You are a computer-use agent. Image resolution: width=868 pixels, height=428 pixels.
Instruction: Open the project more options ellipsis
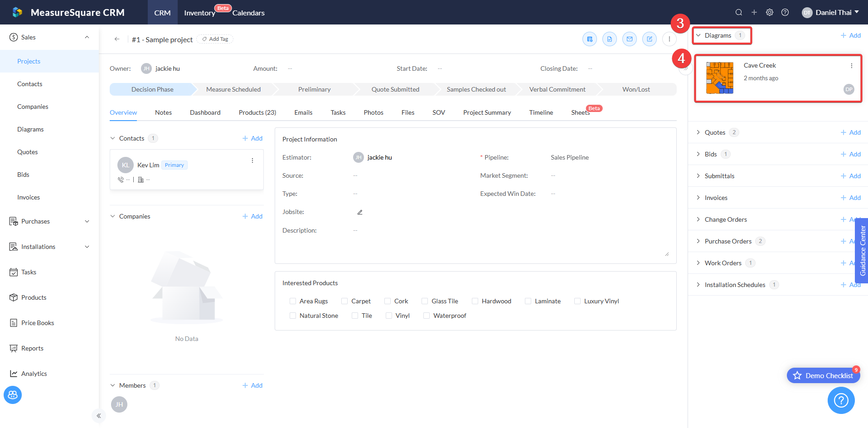tap(669, 39)
